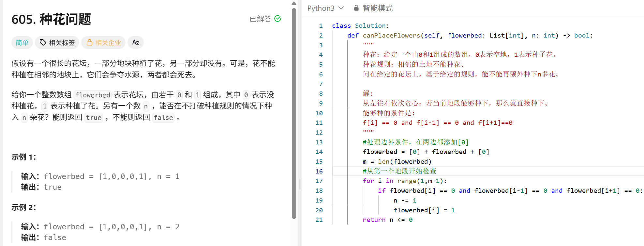Click the inline 'flowerbed' code chip
Screen dimensions: 644x246
93,95
